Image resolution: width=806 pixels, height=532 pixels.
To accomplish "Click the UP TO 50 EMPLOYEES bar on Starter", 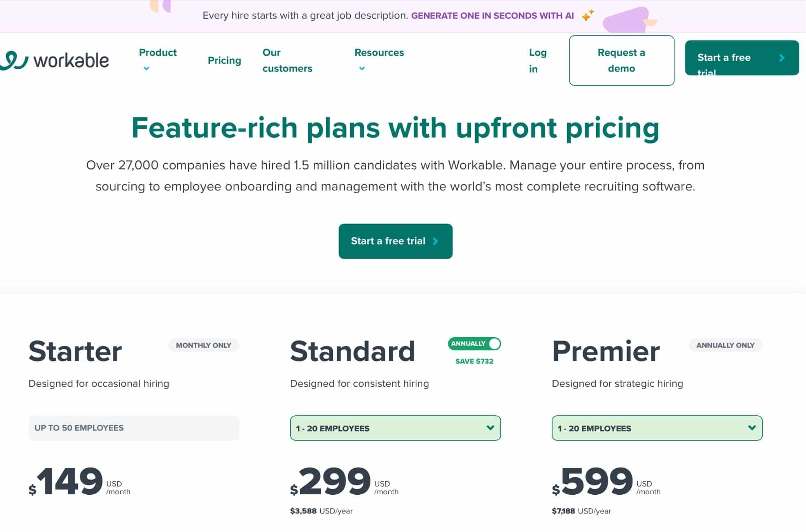I will coord(134,428).
